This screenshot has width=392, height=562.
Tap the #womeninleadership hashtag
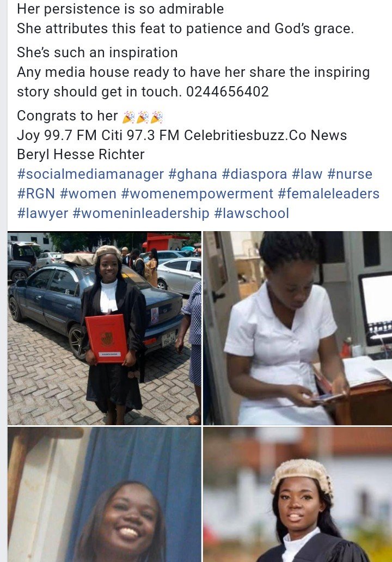(140, 214)
